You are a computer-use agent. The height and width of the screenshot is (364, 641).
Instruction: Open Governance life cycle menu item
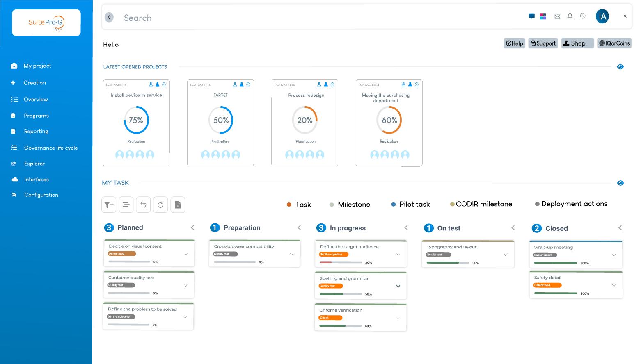click(x=51, y=148)
